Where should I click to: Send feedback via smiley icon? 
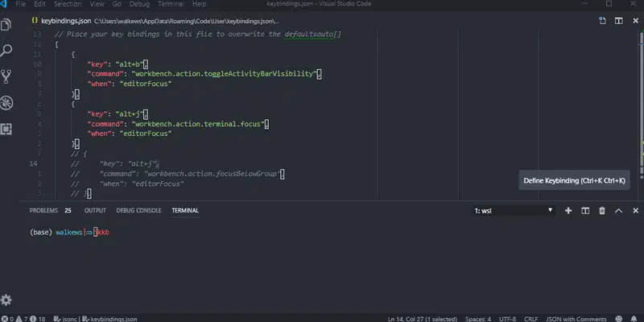tap(618, 319)
